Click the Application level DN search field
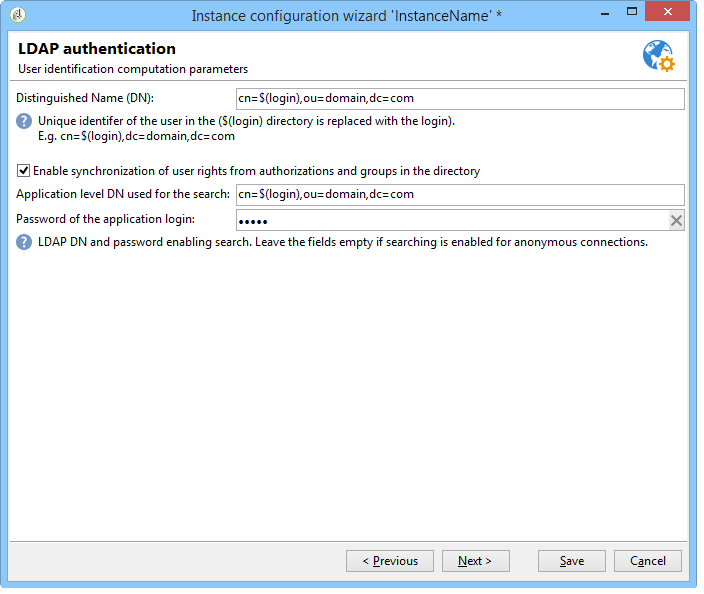This screenshot has height=594, width=704. tap(460, 195)
